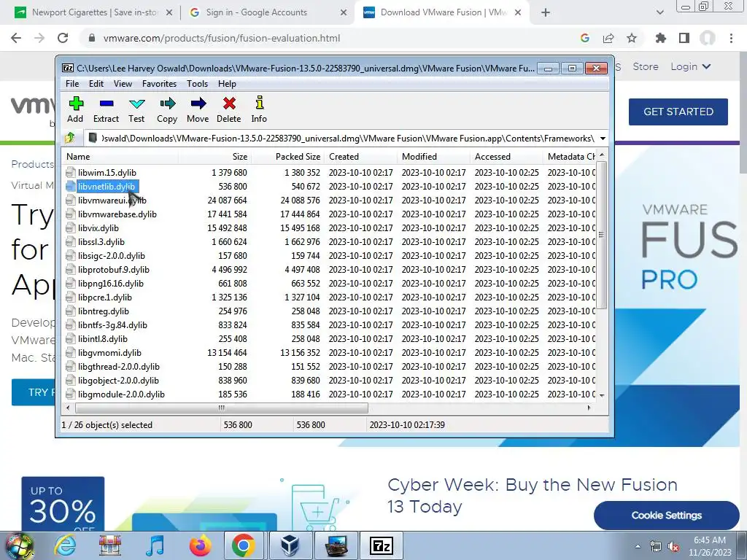Click the share page icon in address bar

608,38
